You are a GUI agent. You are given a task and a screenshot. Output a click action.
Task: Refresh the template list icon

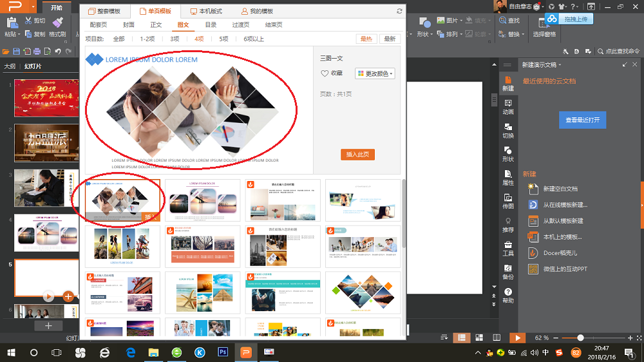[399, 11]
